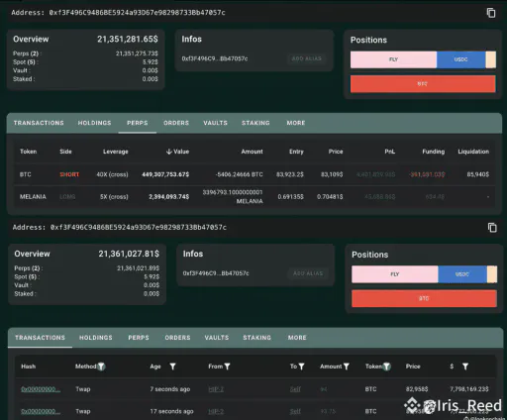Screen dimensions: 507x420
Task: Open Vaults tab in upper panel
Action: pos(215,123)
